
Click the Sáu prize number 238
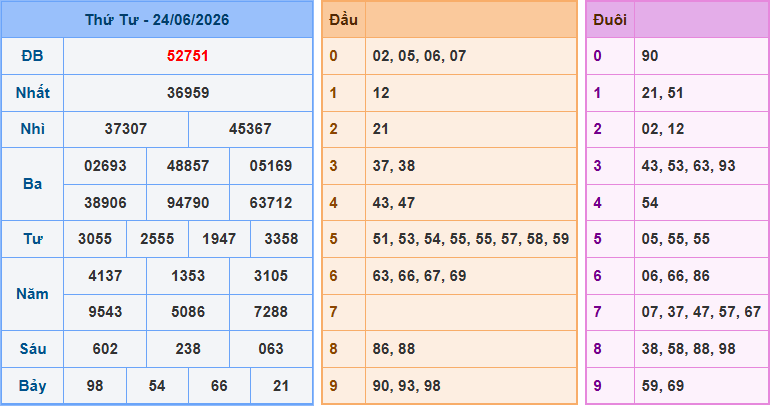pyautogui.click(x=188, y=349)
